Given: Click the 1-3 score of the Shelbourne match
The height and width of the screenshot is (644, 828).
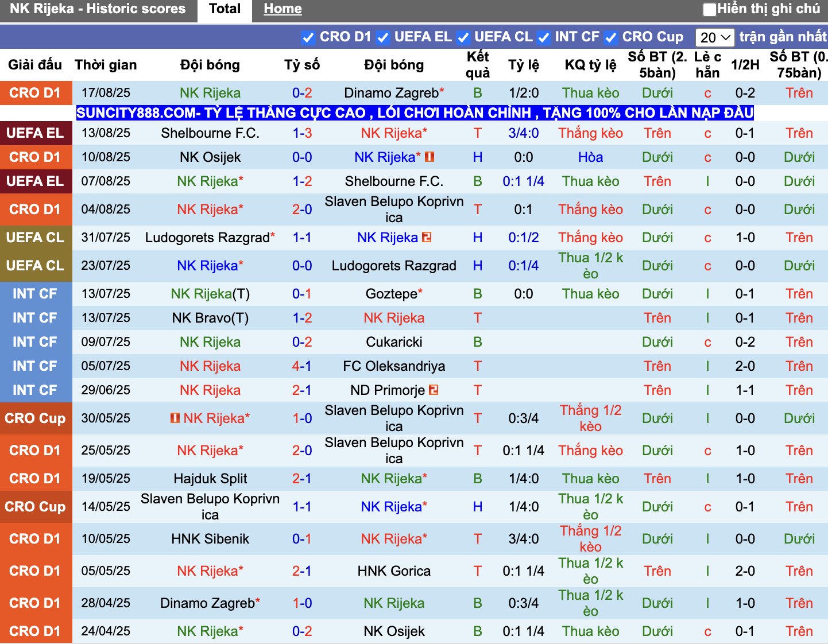Looking at the screenshot, I should pos(302,133).
